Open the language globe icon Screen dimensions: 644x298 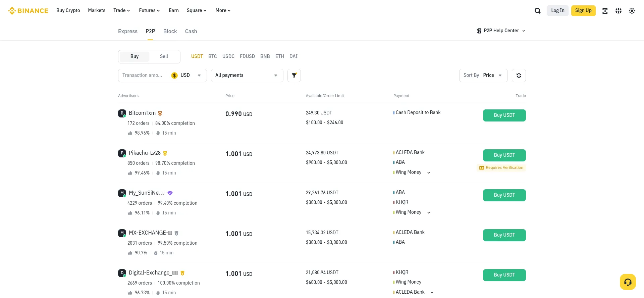coord(618,11)
